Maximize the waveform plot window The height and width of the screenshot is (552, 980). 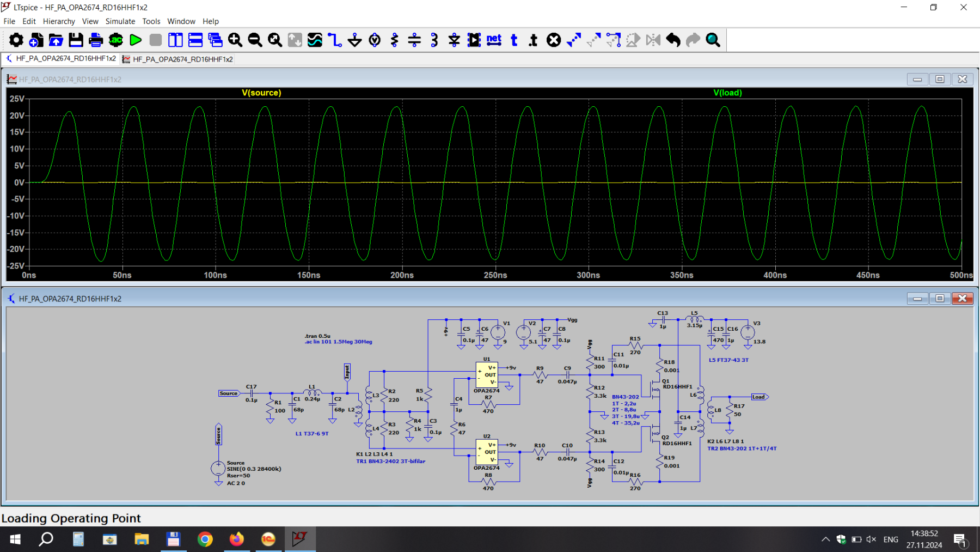coord(940,79)
